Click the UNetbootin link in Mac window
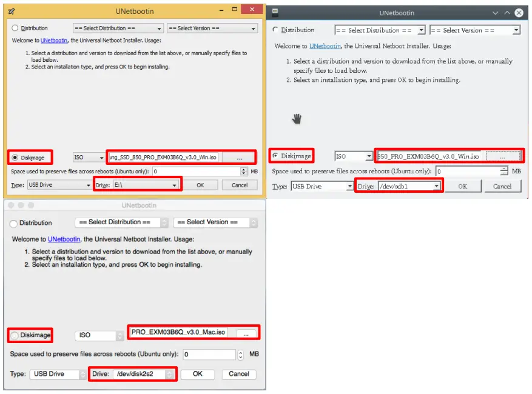 point(64,239)
